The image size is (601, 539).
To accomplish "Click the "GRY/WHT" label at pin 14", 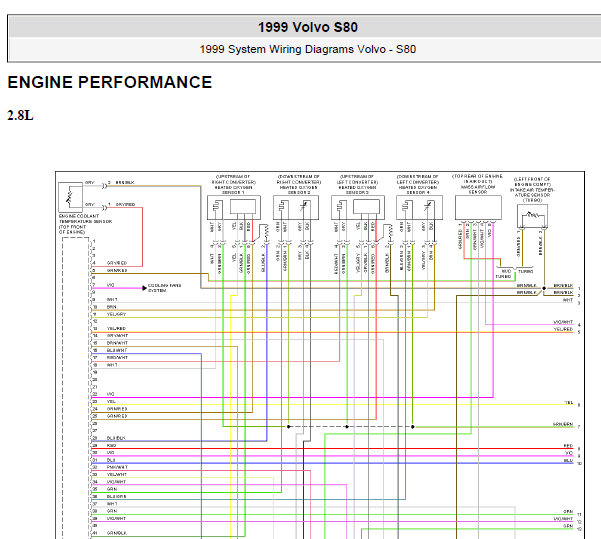I will click(117, 336).
